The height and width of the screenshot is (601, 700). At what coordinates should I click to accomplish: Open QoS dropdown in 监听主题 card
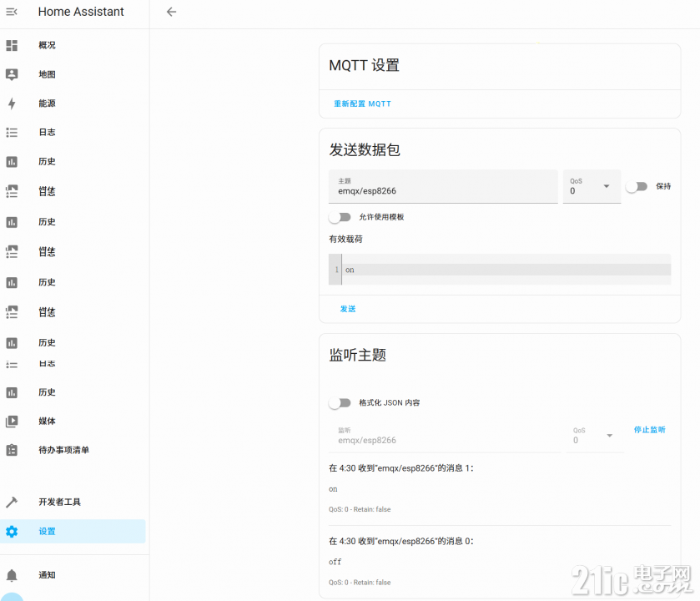594,436
